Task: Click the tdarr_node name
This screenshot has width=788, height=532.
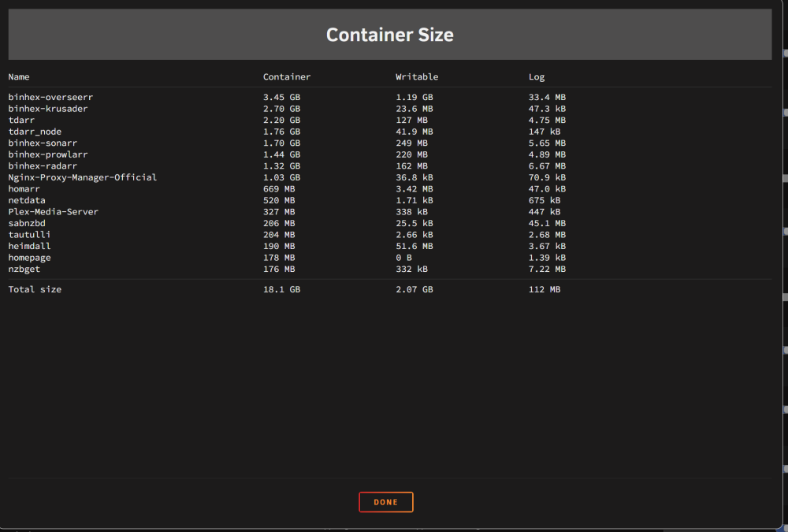Action: [x=35, y=132]
